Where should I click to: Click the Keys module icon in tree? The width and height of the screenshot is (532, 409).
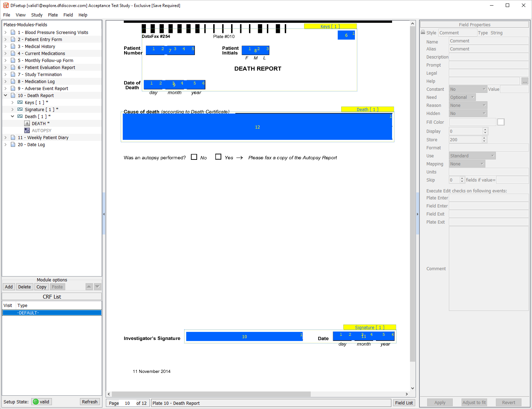click(x=20, y=102)
